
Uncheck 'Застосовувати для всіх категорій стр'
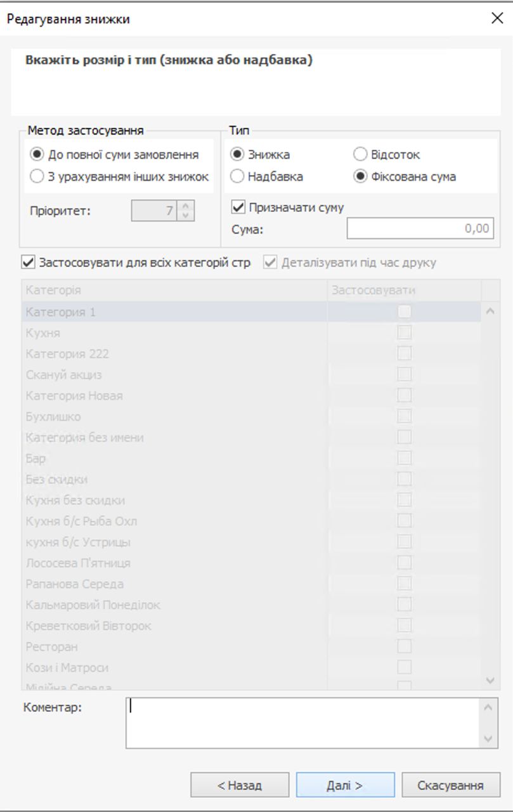tap(28, 262)
